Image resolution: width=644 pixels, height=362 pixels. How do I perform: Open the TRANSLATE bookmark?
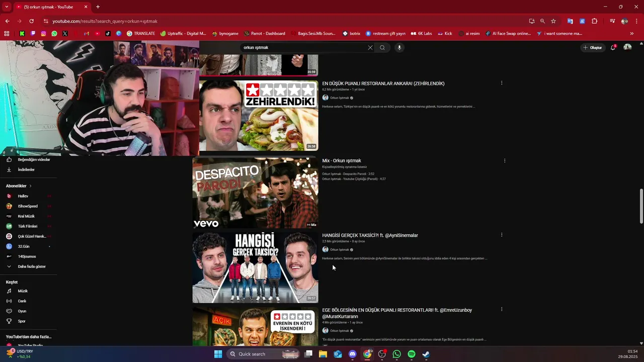pyautogui.click(x=141, y=34)
